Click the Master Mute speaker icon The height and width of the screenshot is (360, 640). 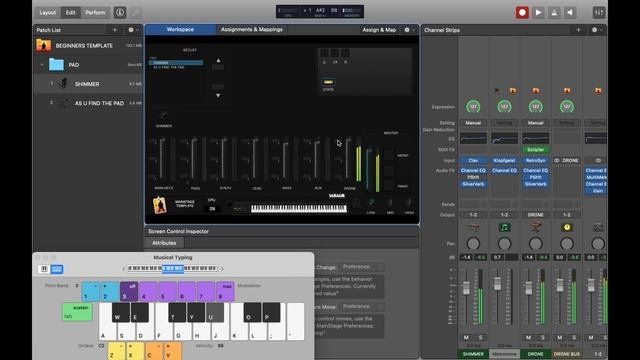pyautogui.click(x=570, y=13)
